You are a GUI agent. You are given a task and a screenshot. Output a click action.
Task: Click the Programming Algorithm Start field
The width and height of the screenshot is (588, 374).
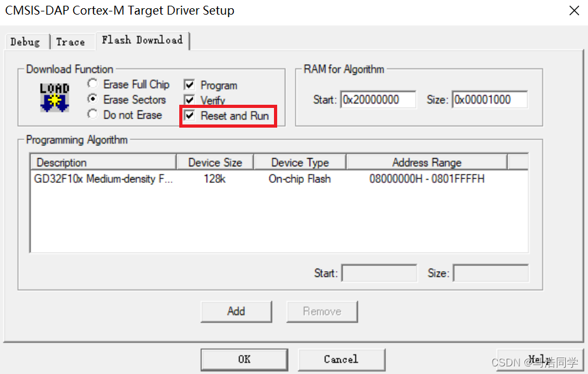tap(379, 273)
